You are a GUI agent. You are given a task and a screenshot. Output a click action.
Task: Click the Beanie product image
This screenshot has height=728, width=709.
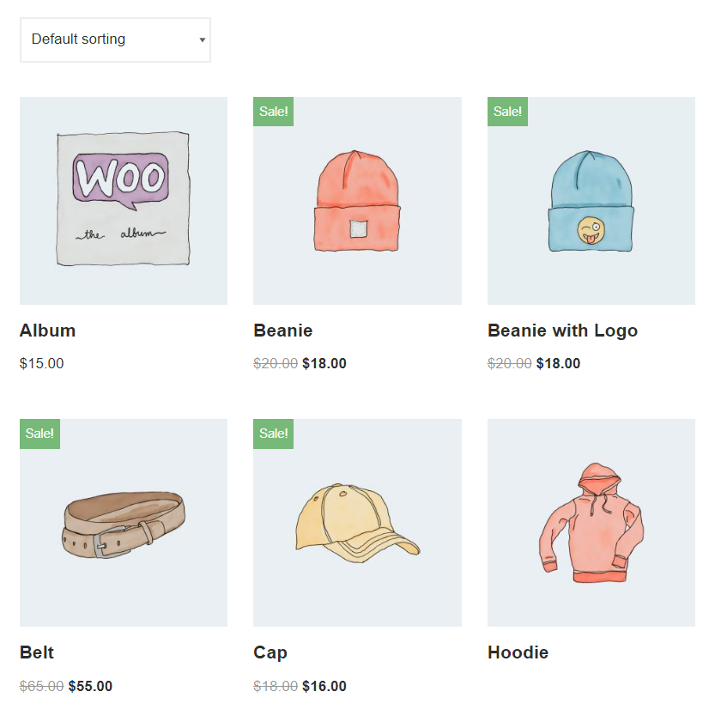357,200
